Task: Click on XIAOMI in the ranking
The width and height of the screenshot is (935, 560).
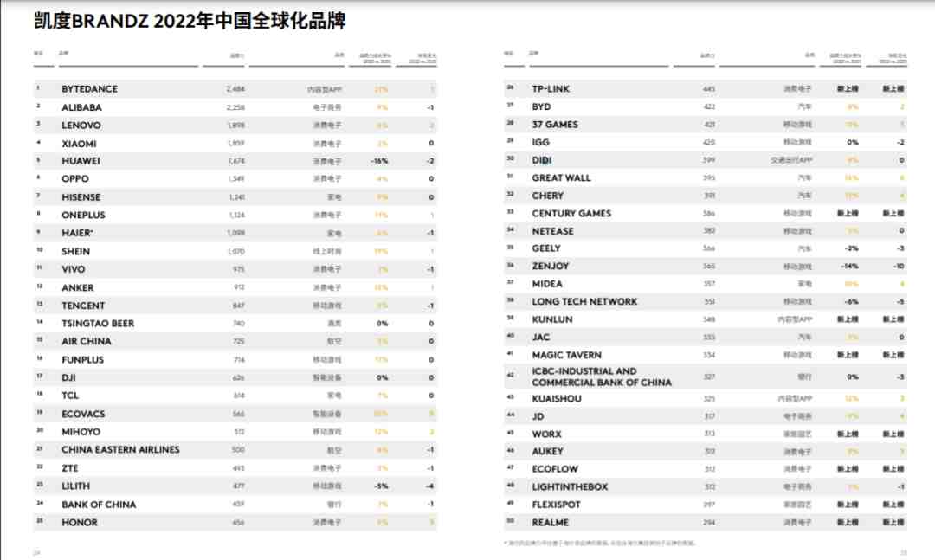Action: click(79, 144)
